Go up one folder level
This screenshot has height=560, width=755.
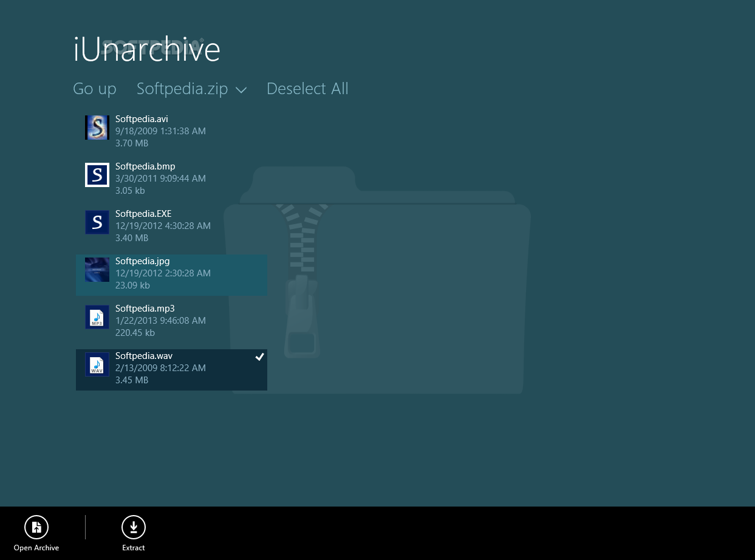pyautogui.click(x=95, y=89)
